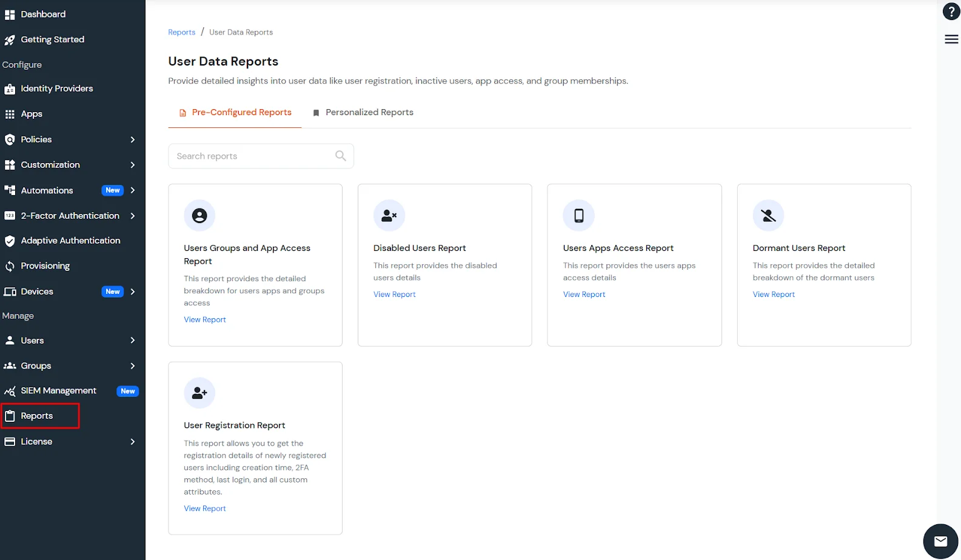Click the Adaptive Authentication shield icon
Viewport: 961px width, 560px height.
coord(10,241)
